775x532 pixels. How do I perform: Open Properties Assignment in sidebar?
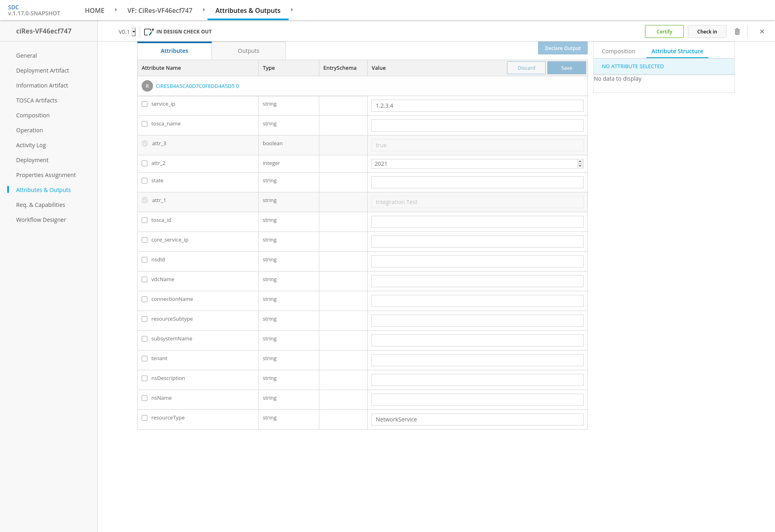[x=46, y=175]
